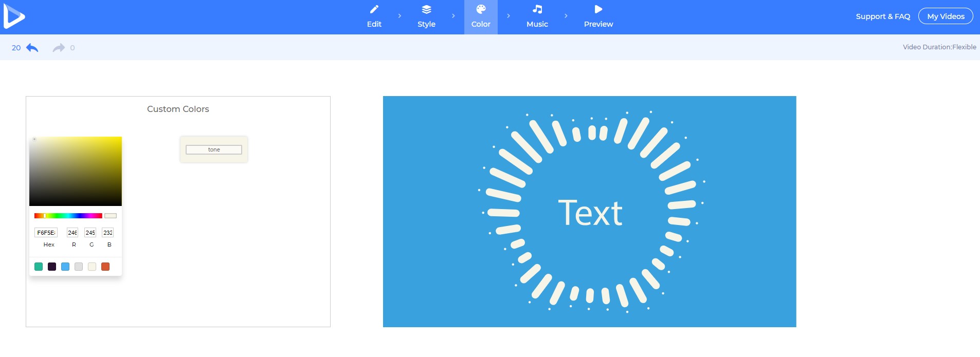This screenshot has height=357, width=980.
Task: Click the redo arrow icon
Action: 59,48
